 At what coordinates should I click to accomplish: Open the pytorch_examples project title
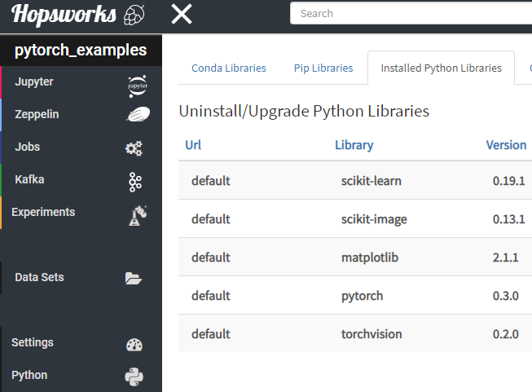81,51
